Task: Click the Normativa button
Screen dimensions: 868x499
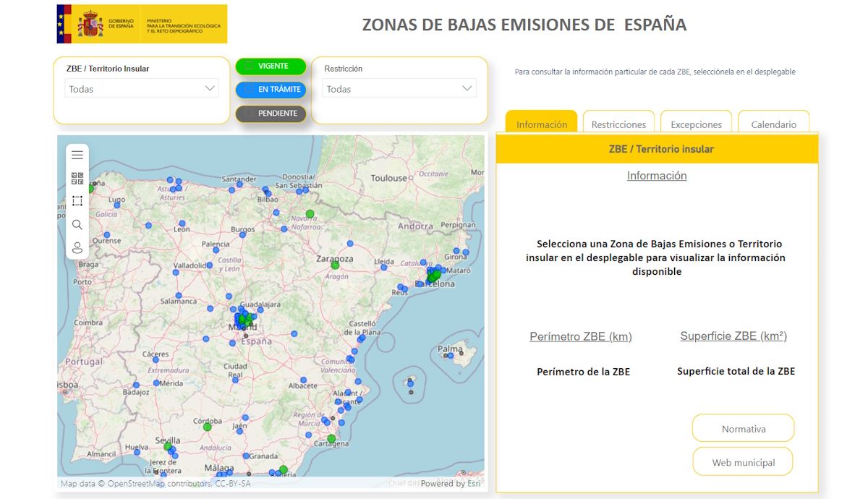Action: pos(743,428)
